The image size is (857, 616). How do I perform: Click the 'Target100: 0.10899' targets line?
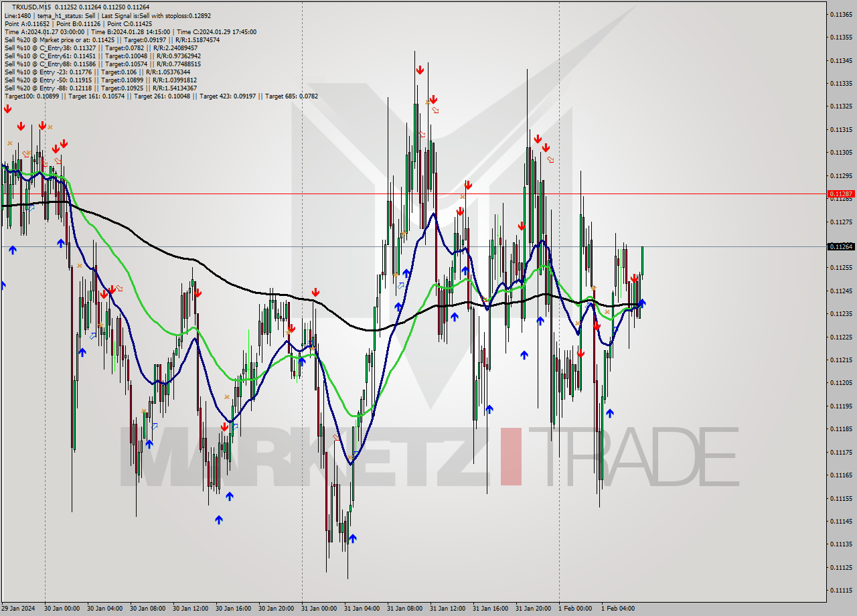tap(161, 96)
